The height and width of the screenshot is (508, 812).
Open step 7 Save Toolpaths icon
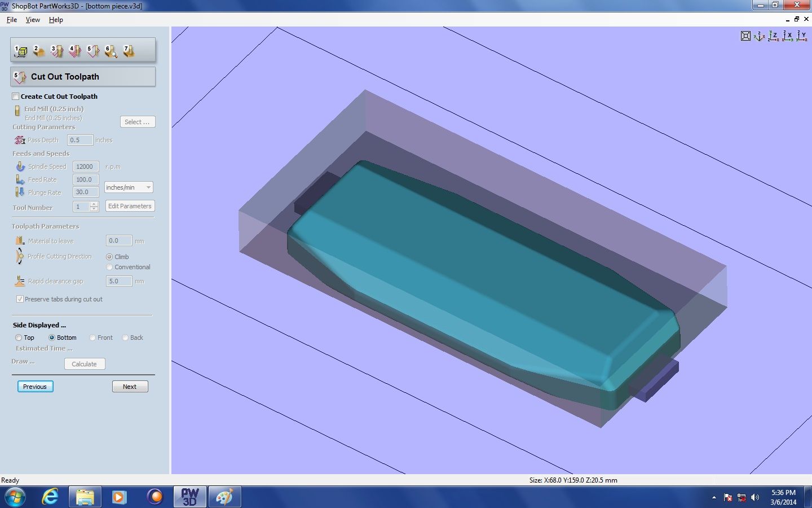130,51
